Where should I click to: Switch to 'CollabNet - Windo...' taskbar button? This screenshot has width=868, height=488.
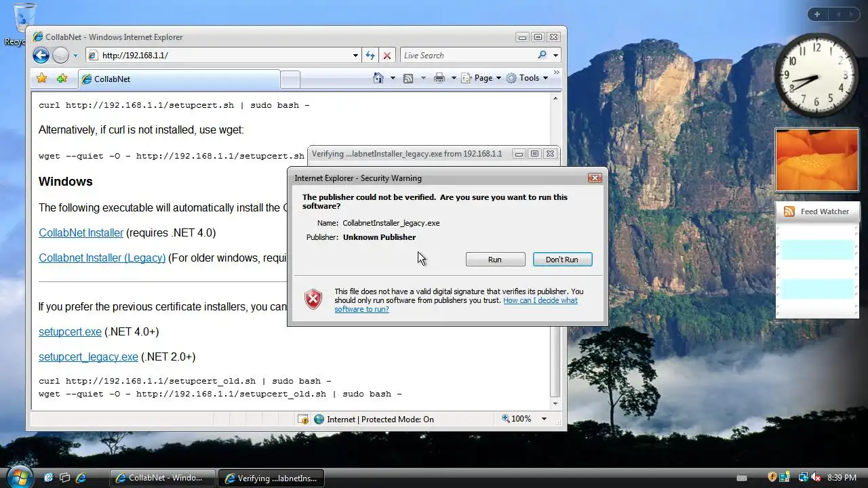162,478
